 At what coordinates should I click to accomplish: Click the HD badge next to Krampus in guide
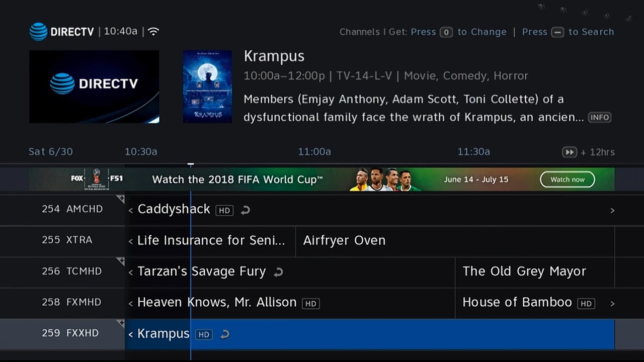pos(204,334)
